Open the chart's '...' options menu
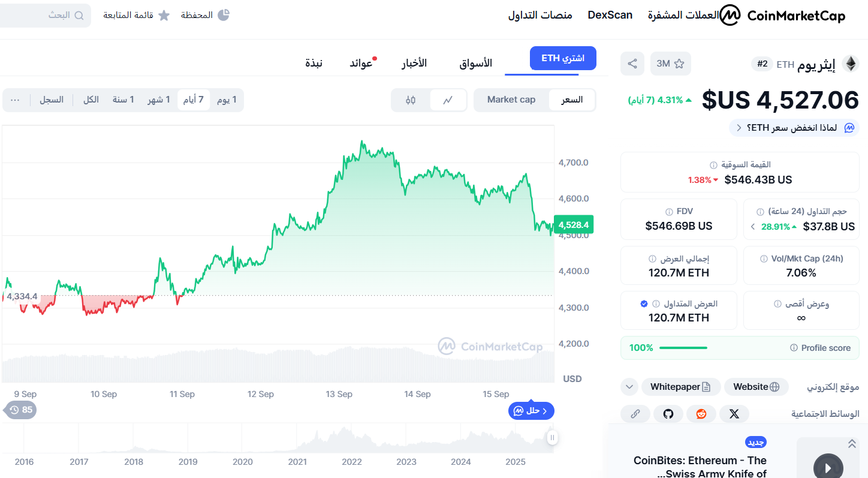This screenshot has height=478, width=868. (x=16, y=100)
